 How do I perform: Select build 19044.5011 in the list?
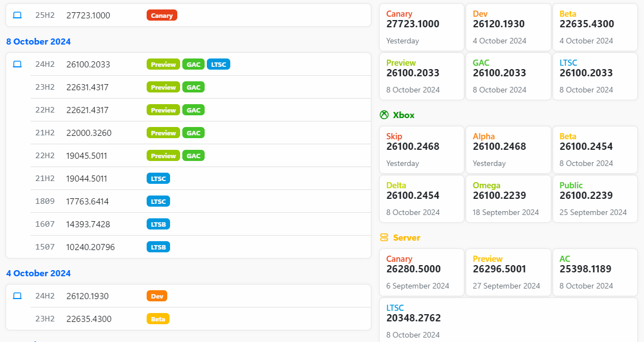(x=86, y=178)
